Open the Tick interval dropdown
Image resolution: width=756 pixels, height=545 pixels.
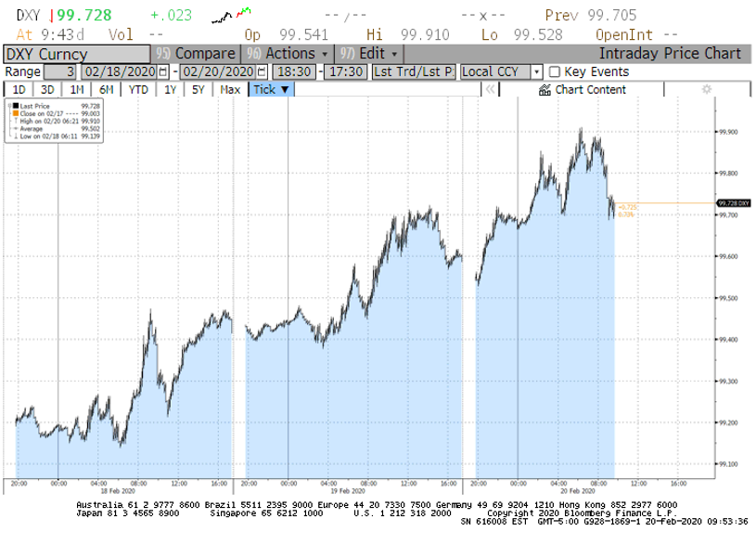pos(272,90)
